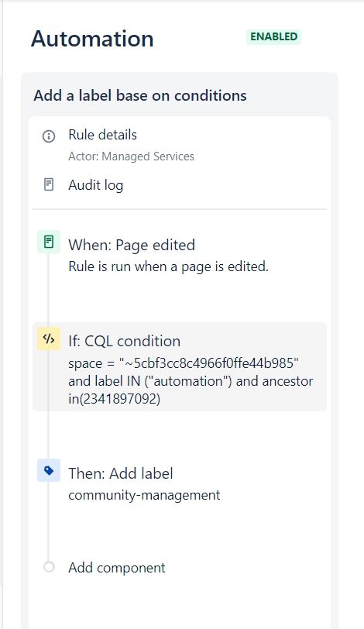Click the Actor: Managed Services text
This screenshot has height=629, width=364.
[131, 156]
